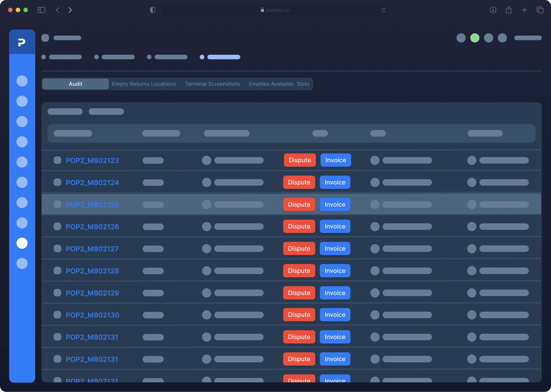The width and height of the screenshot is (551, 392).
Task: Show the tab overview icon
Action: tap(540, 10)
